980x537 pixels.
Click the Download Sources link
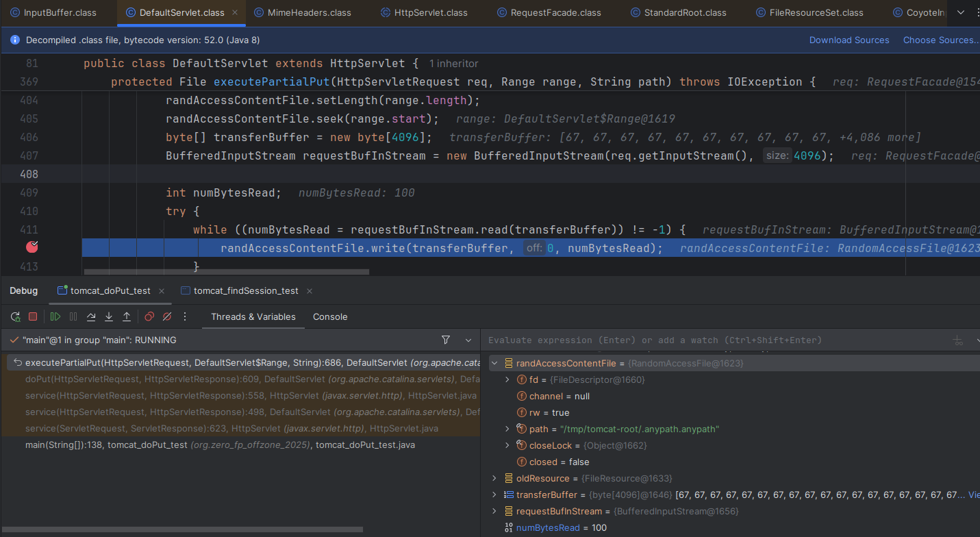(x=849, y=40)
